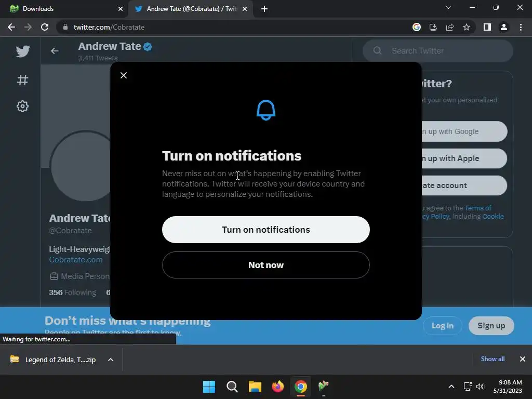
Task: Open File Explorer from taskbar
Action: coord(255,387)
